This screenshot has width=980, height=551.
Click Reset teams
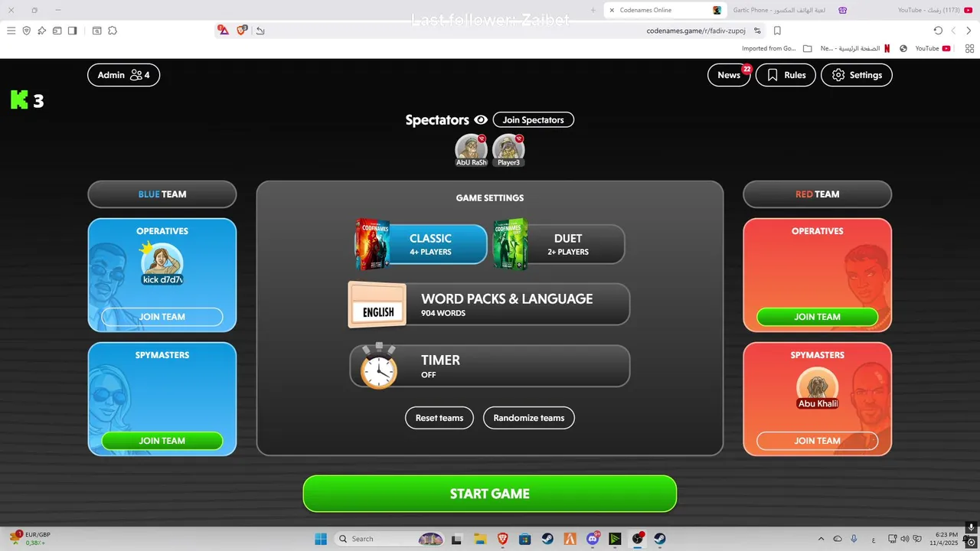pos(439,418)
